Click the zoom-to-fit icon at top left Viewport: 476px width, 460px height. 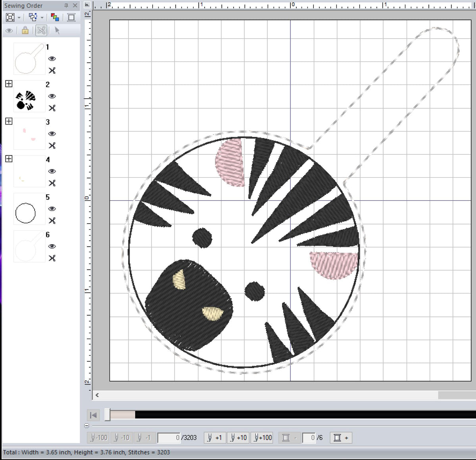click(10, 17)
